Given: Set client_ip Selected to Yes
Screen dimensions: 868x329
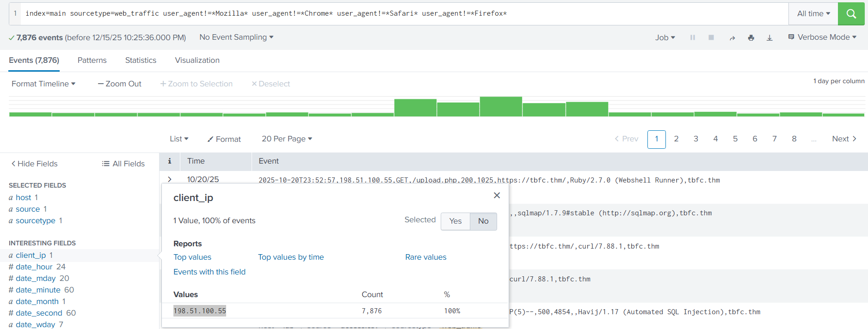Looking at the screenshot, I should 455,221.
